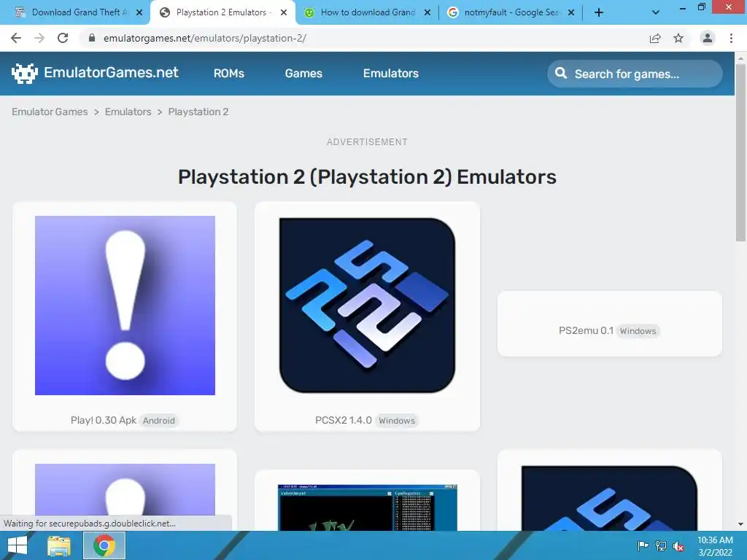Open the Play! 0.30 Apk exclamation thumbnail

[x=125, y=306]
